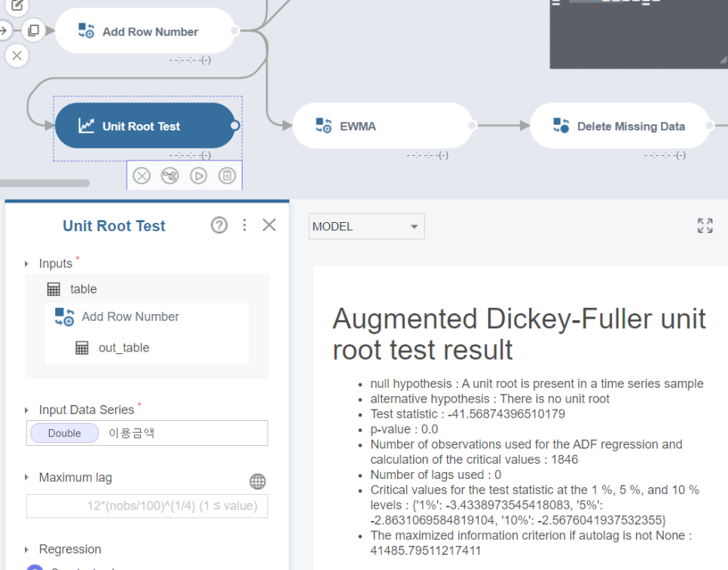Click the 'null hypothesis' result line
728x570 pixels.
pos(537,383)
